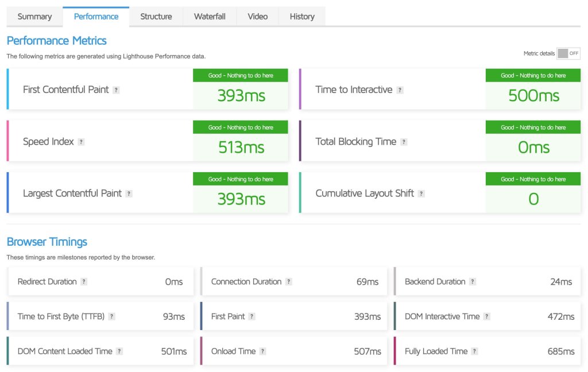This screenshot has width=588, height=372.
Task: Click the Fully Loaded Time 685ms value
Action: coord(560,351)
